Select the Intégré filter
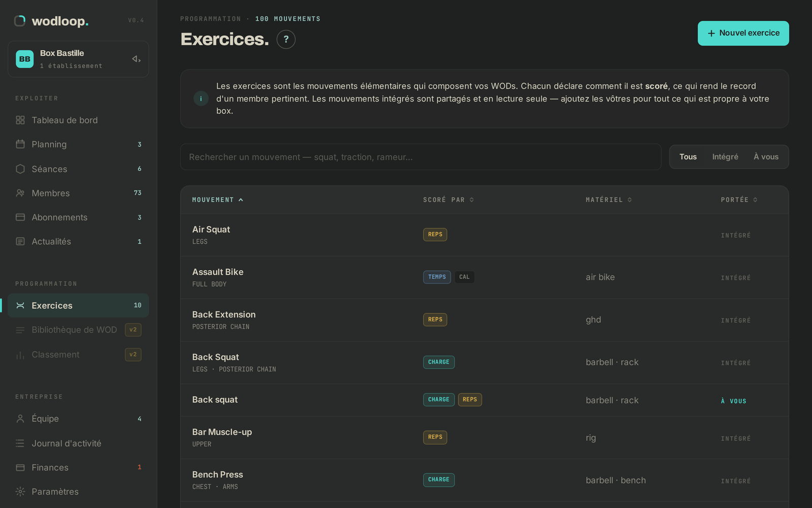The height and width of the screenshot is (508, 812). 725,157
